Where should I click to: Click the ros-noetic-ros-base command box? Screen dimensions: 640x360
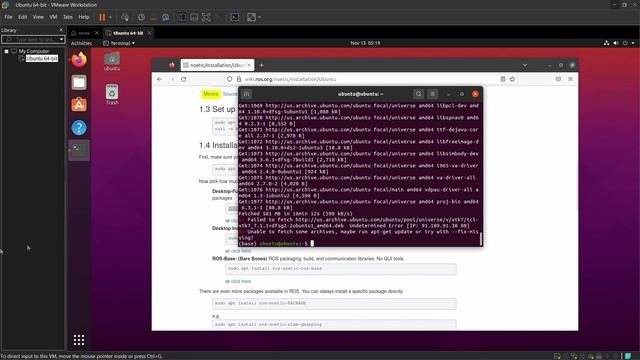pyautogui.click(x=341, y=269)
